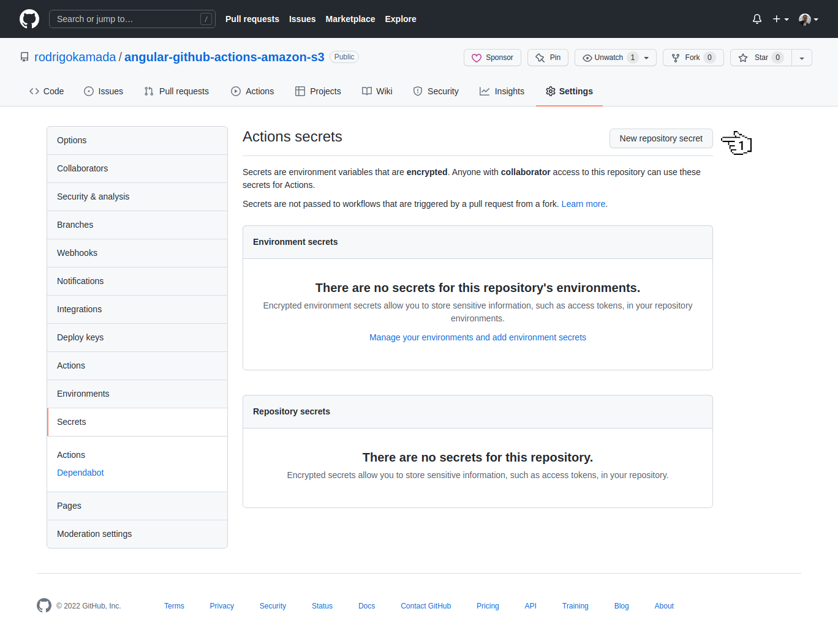Open the Marketplace menu item
This screenshot has width=838, height=644.
coord(350,19)
